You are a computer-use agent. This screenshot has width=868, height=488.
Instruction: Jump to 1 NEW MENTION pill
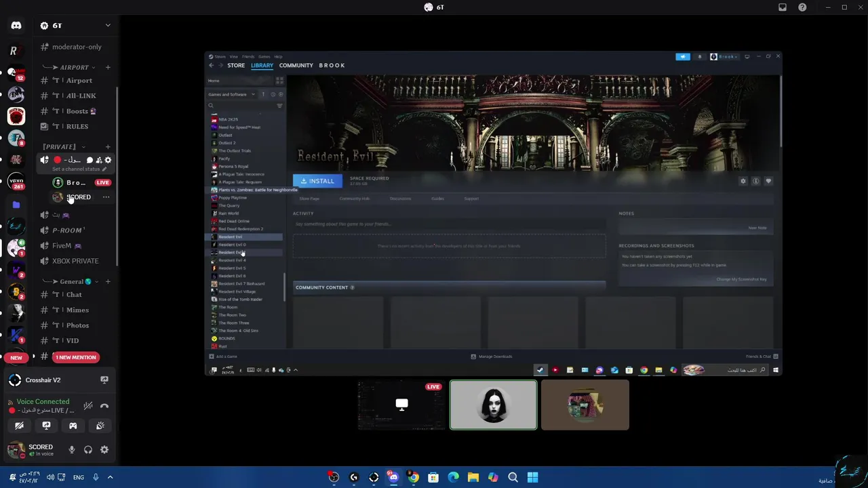76,357
